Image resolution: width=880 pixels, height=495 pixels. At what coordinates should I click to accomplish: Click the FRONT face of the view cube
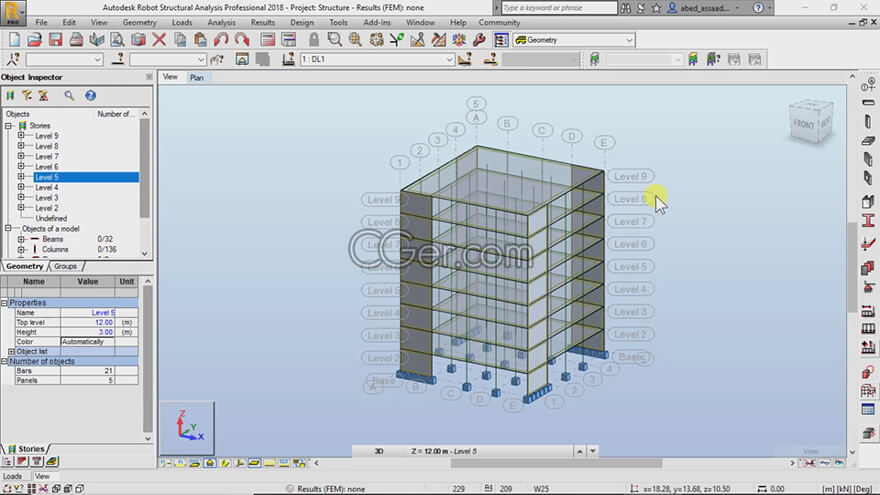[804, 123]
